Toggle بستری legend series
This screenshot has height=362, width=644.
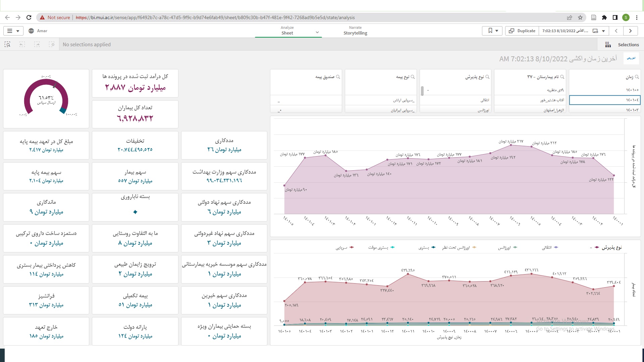click(x=427, y=248)
